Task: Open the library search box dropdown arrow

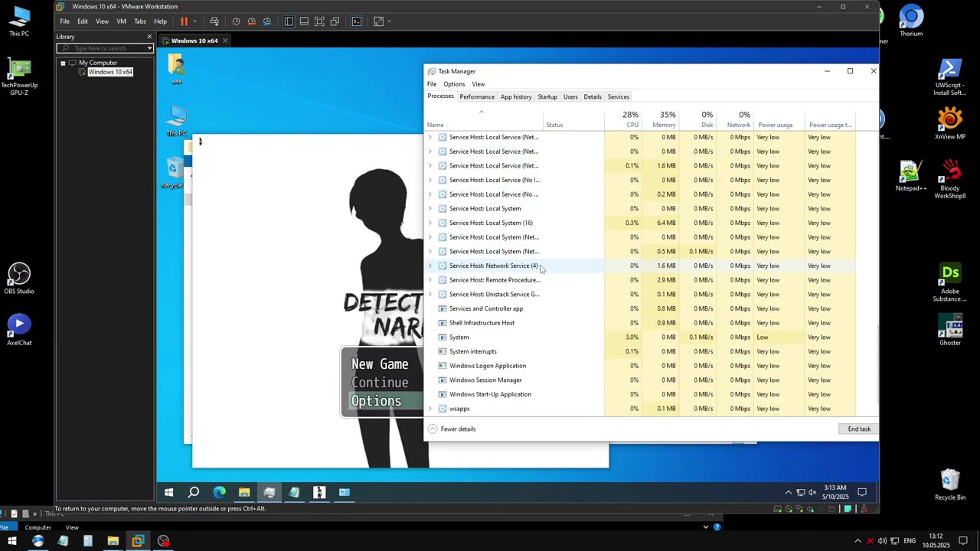Action: point(149,48)
